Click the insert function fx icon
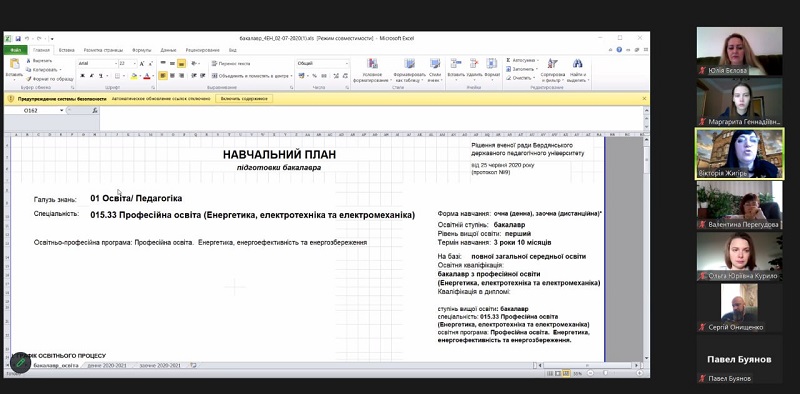Image resolution: width=800 pixels, height=394 pixels. [95, 110]
